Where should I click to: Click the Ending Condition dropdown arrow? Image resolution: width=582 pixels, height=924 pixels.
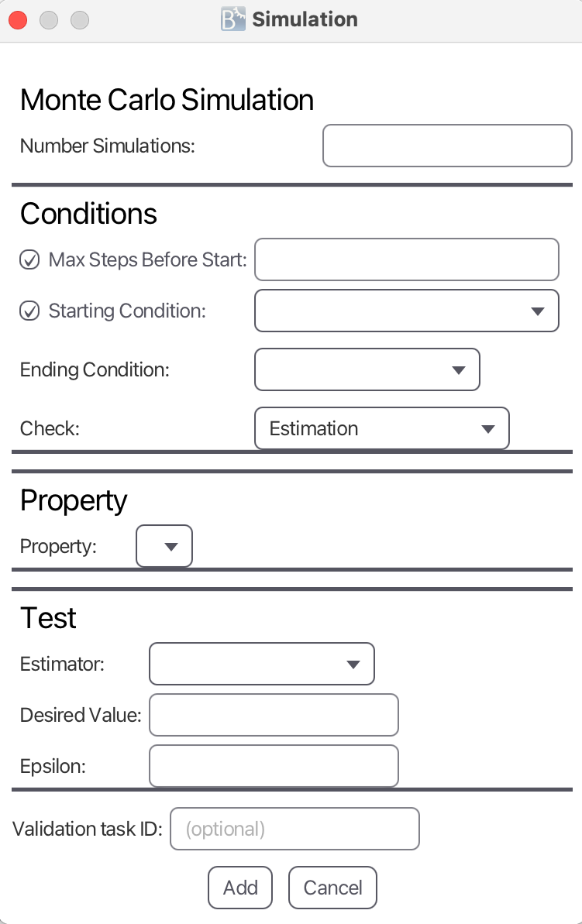tap(459, 370)
